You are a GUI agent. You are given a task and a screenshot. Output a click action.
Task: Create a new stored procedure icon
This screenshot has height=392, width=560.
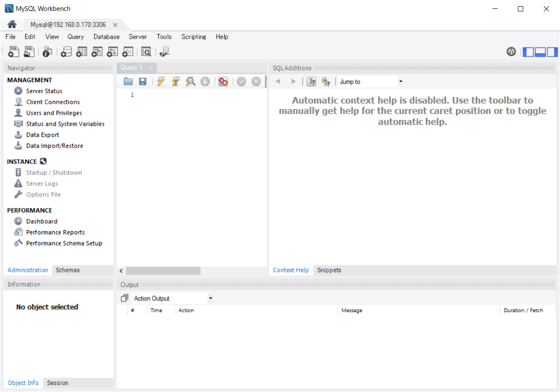(112, 52)
